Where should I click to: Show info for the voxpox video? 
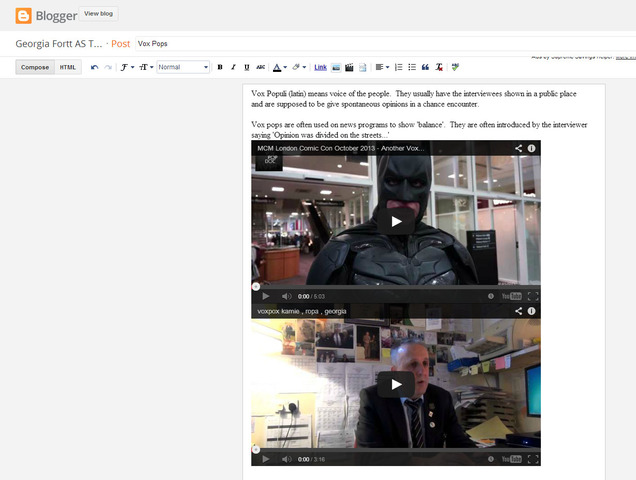[531, 311]
